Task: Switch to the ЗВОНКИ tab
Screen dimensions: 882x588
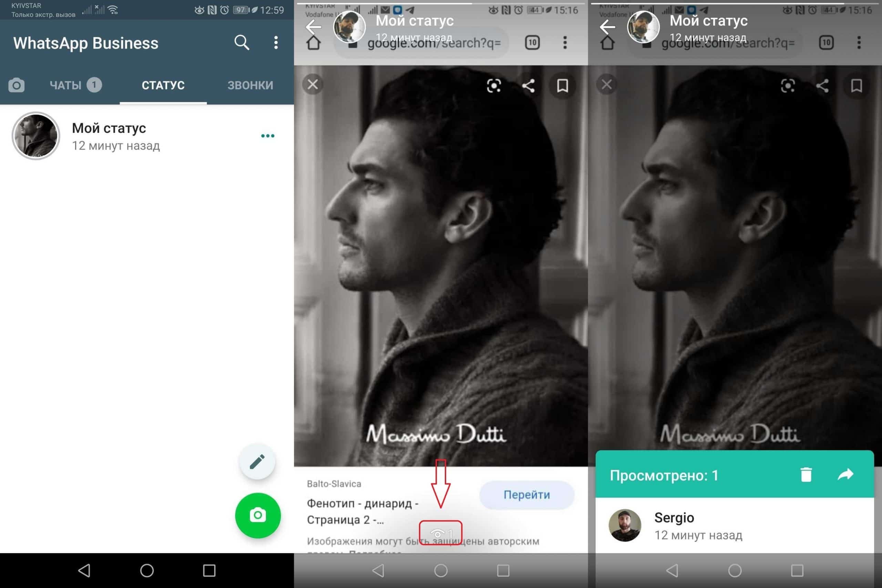Action: click(250, 85)
